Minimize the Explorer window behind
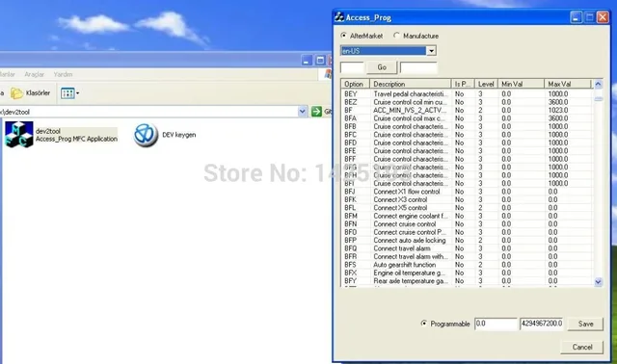 (x=307, y=61)
